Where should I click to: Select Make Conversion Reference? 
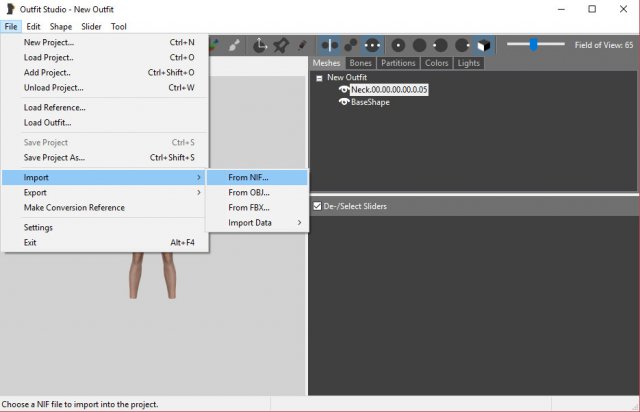point(74,208)
